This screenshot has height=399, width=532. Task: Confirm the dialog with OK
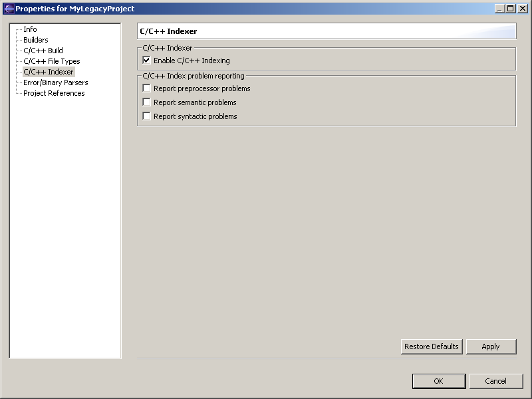pos(438,381)
